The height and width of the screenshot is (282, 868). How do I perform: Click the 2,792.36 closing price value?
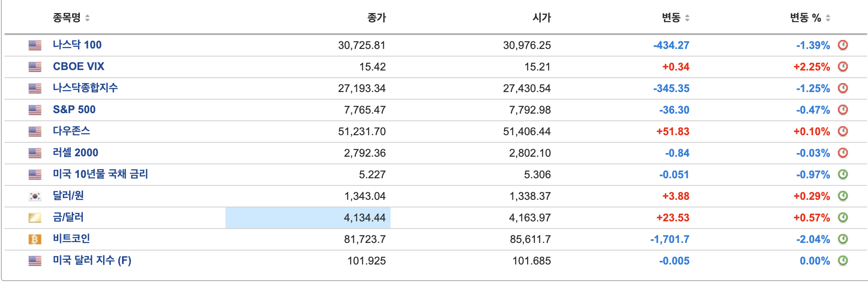[365, 153]
